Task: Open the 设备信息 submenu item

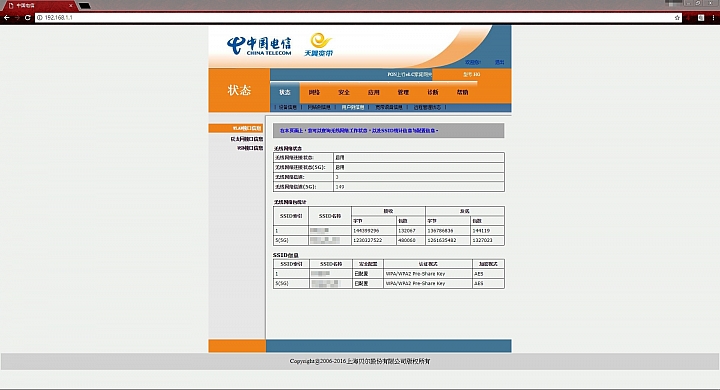Action: 288,107
